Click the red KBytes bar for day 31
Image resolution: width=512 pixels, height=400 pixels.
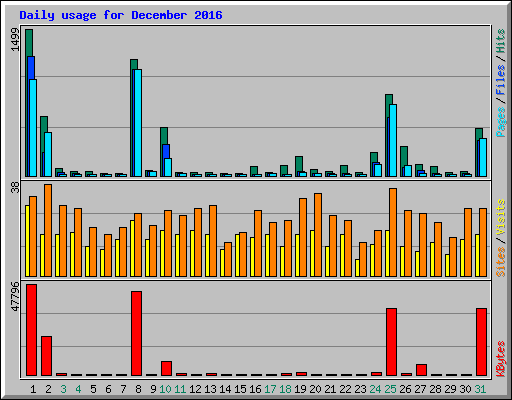click(481, 342)
